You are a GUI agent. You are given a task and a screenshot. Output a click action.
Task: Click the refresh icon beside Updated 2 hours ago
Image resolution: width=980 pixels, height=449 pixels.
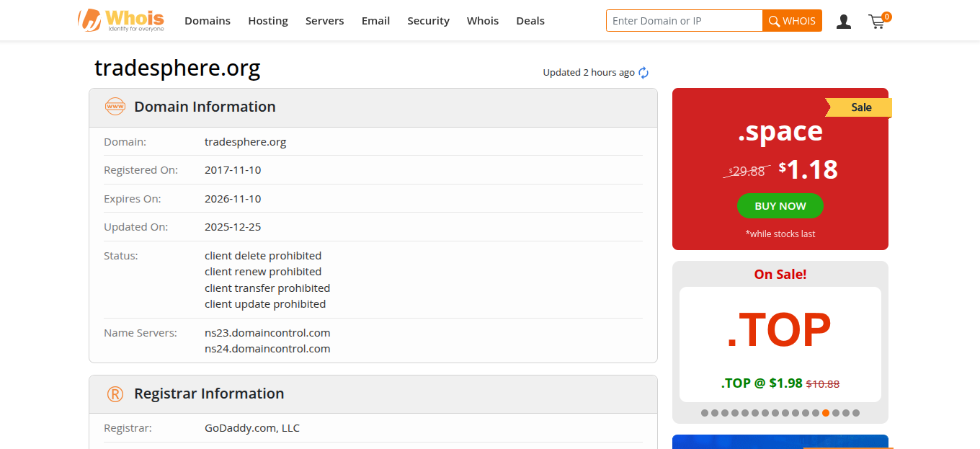[x=644, y=73]
